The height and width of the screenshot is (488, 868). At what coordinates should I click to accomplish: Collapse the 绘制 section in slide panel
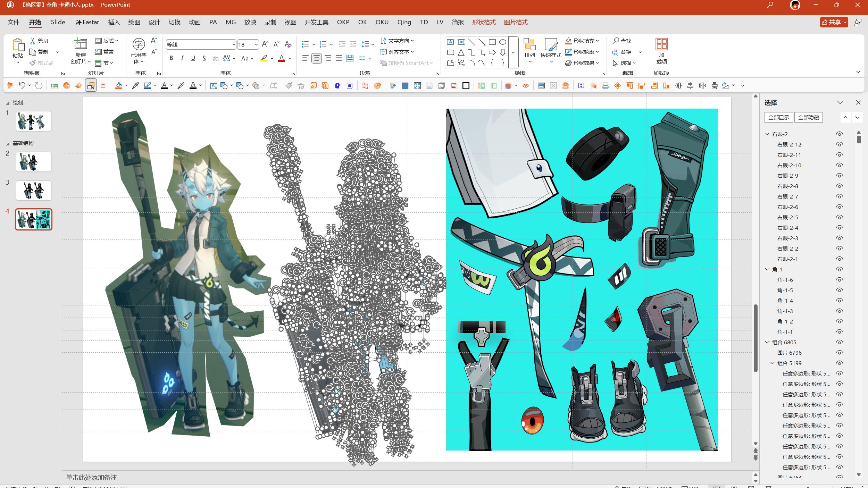8,103
